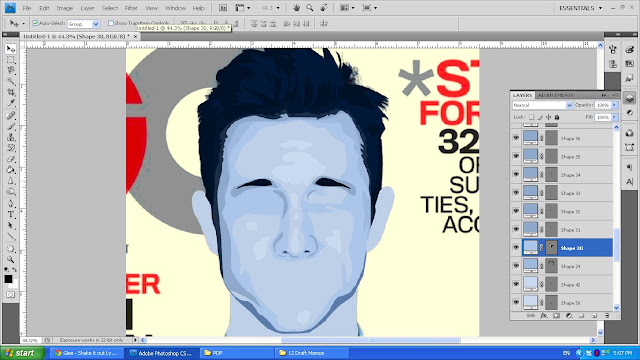Open the ESSENTIALS workspace dropdown

580,8
